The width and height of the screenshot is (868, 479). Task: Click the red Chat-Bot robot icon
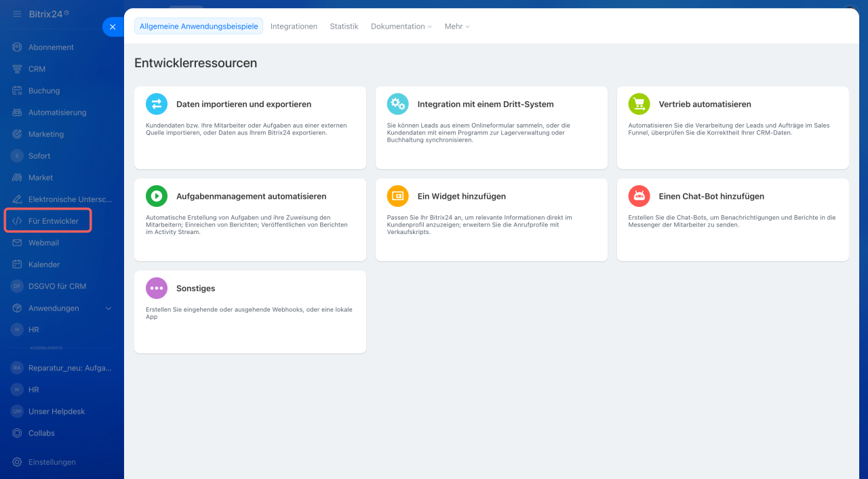[x=639, y=196]
